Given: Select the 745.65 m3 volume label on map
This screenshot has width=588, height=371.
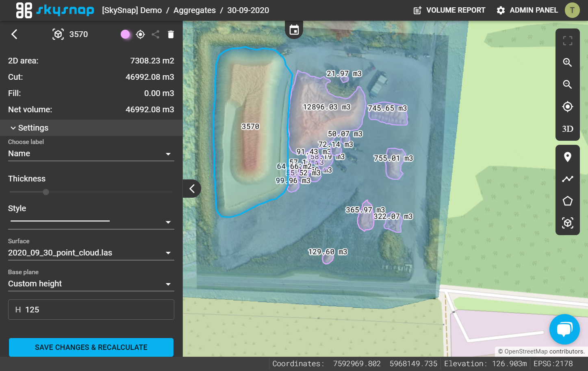Looking at the screenshot, I should click(x=387, y=108).
